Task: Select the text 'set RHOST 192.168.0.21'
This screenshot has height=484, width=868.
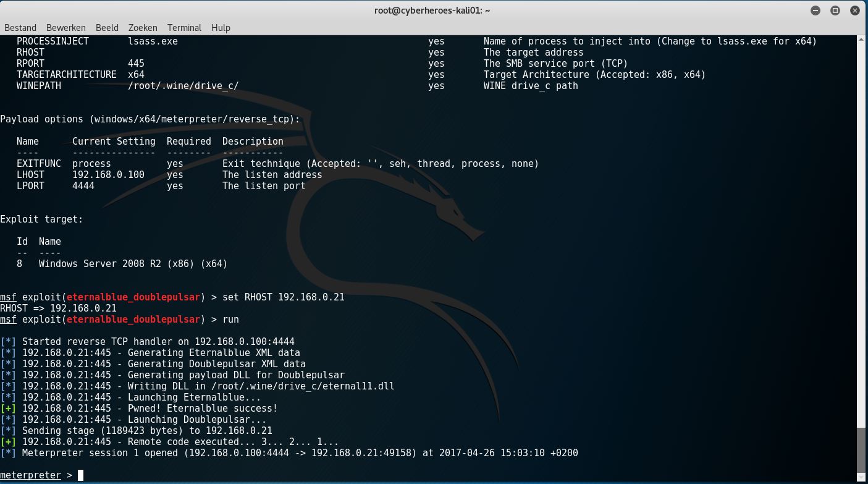Action: coord(284,297)
